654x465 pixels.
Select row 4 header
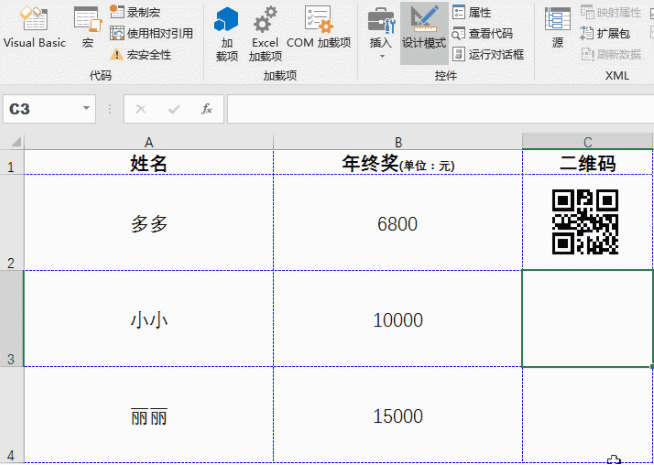point(12,415)
